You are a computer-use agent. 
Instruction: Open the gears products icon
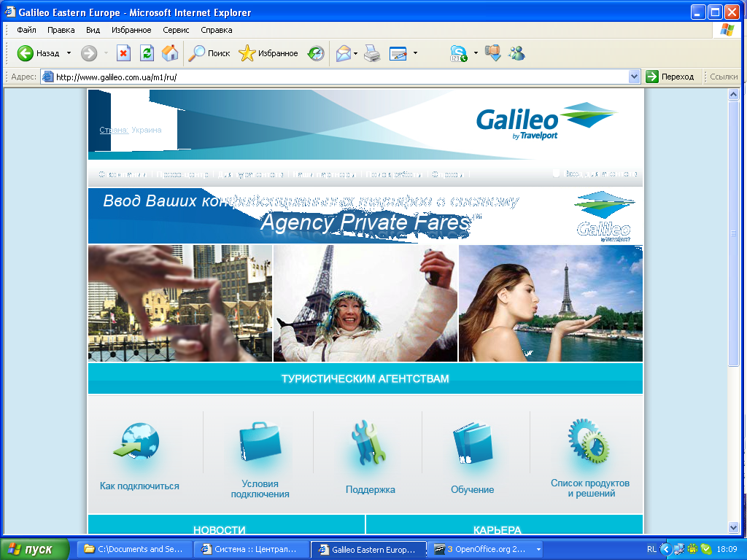click(589, 441)
